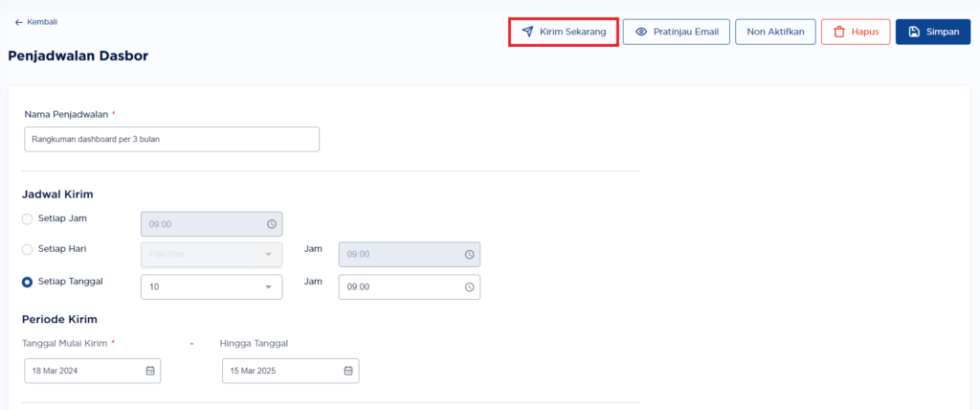
Task: Click clock icon in Setiap Jam time field
Action: coord(271,224)
